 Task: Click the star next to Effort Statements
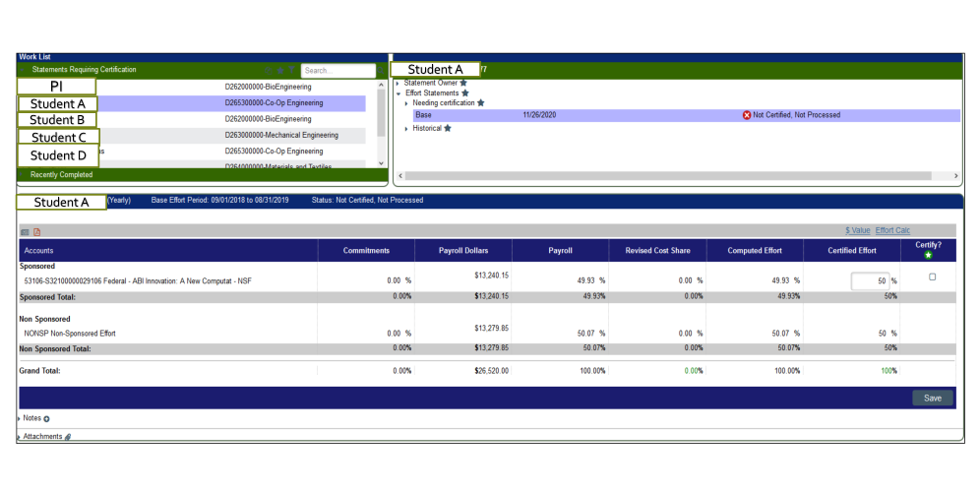pyautogui.click(x=465, y=92)
